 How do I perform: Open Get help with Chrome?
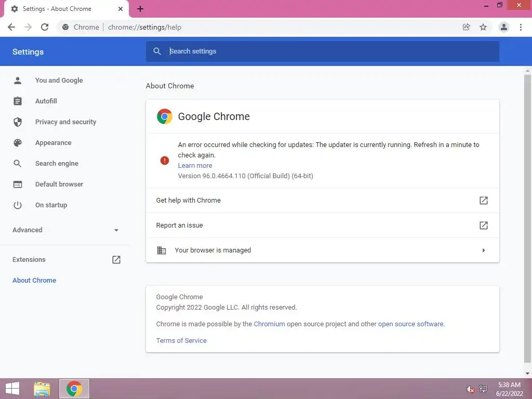[x=322, y=201]
